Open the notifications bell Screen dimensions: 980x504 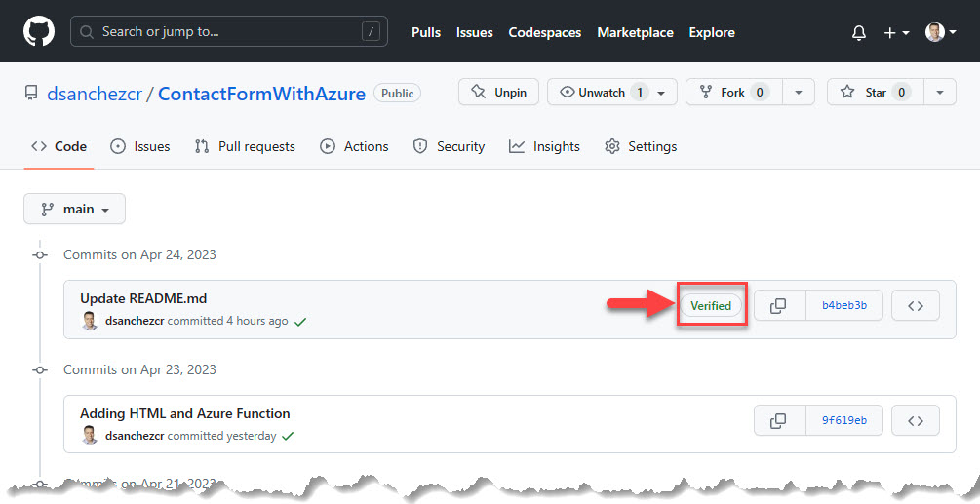click(x=858, y=32)
